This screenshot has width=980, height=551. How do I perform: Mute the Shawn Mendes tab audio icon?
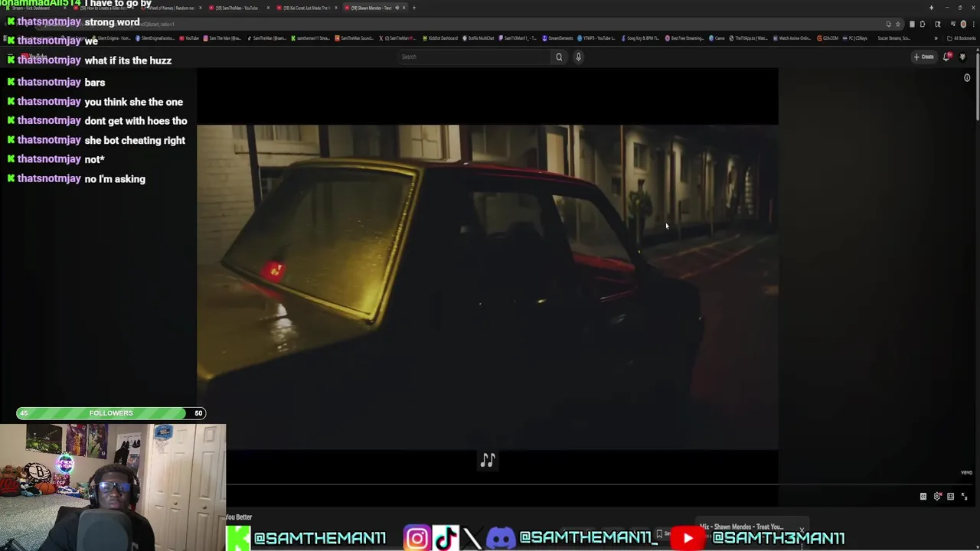pos(397,8)
